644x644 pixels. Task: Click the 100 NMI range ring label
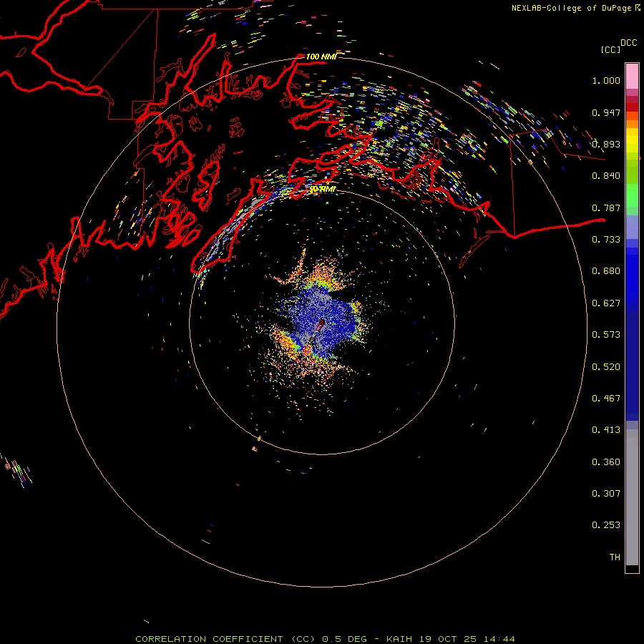click(321, 57)
